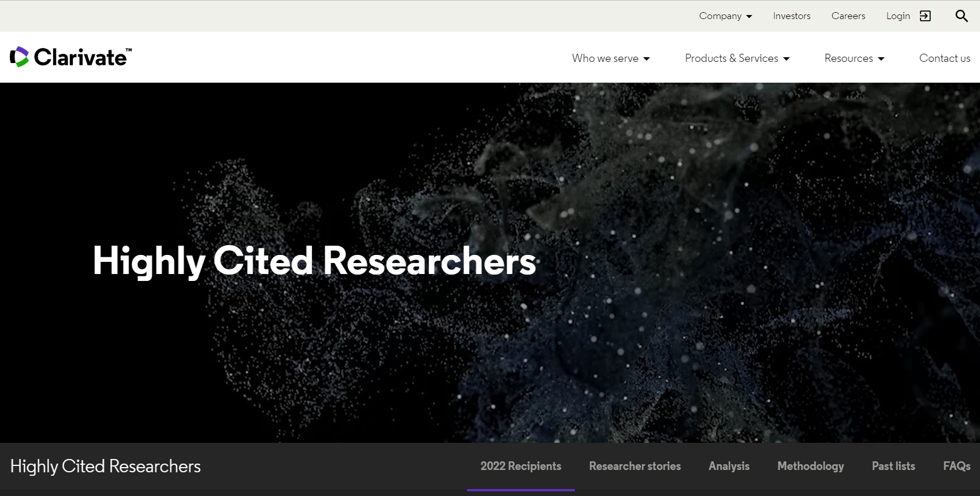Open the Analysis tab
The width and height of the screenshot is (980, 496).
(729, 466)
